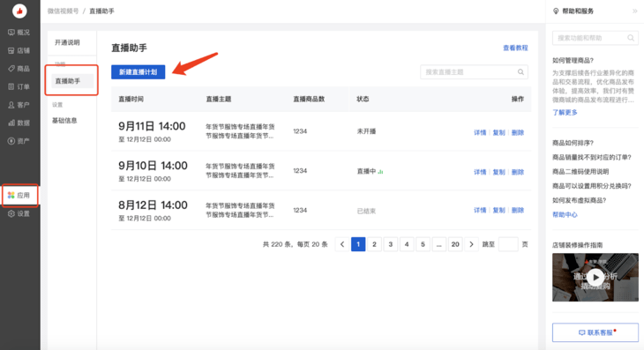
Task: Select page 3 in the pagination
Action: pyautogui.click(x=390, y=244)
